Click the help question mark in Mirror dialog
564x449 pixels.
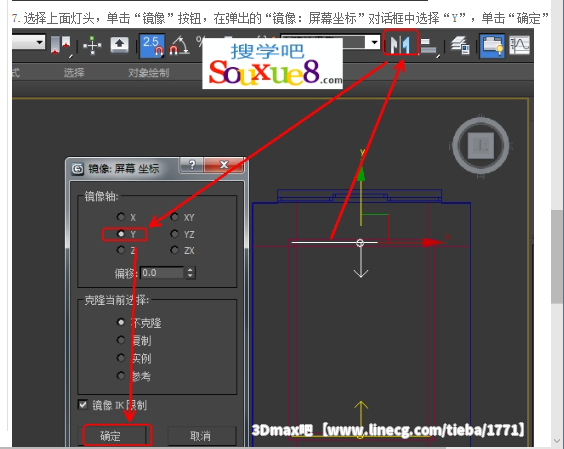192,165
